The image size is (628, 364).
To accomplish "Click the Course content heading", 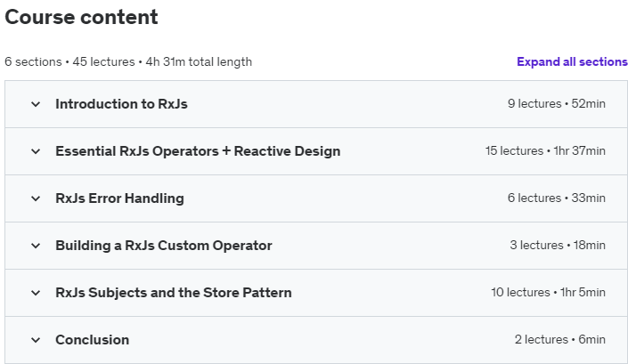I will pyautogui.click(x=81, y=17).
